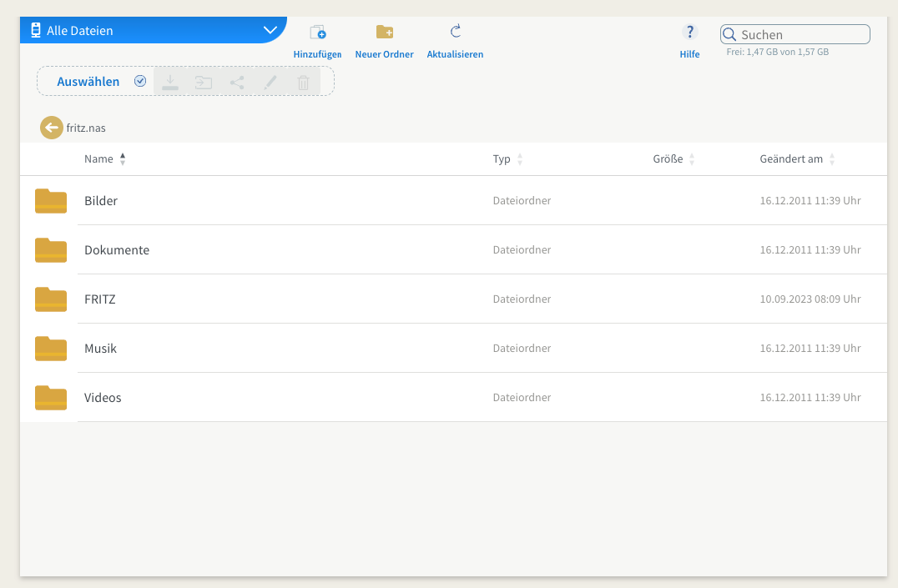Open the Videos folder name
The height and width of the screenshot is (588, 898).
pos(103,398)
